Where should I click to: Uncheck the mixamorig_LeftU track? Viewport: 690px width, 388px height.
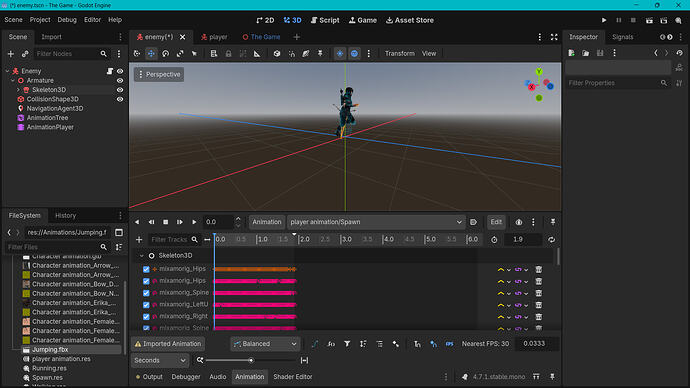146,305
